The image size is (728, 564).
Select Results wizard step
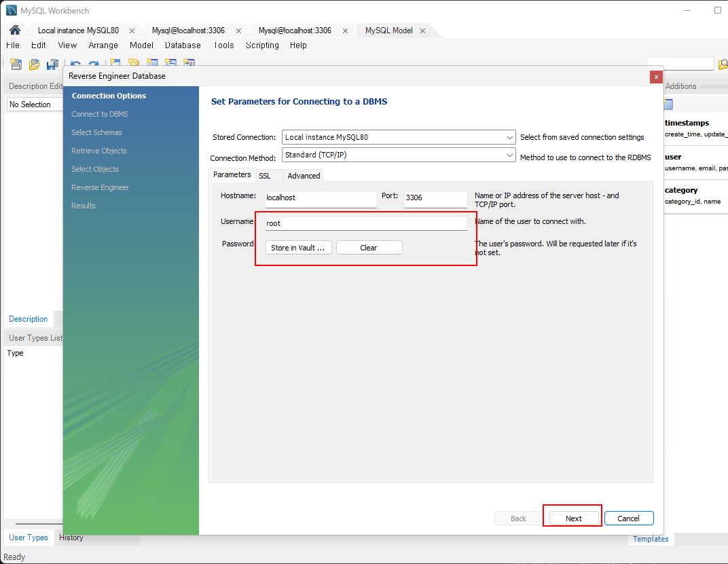point(84,206)
